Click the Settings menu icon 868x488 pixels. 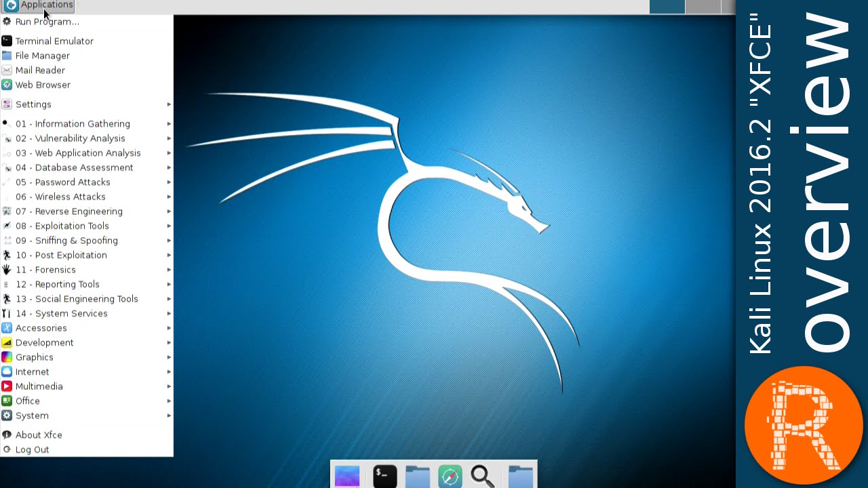[7, 104]
